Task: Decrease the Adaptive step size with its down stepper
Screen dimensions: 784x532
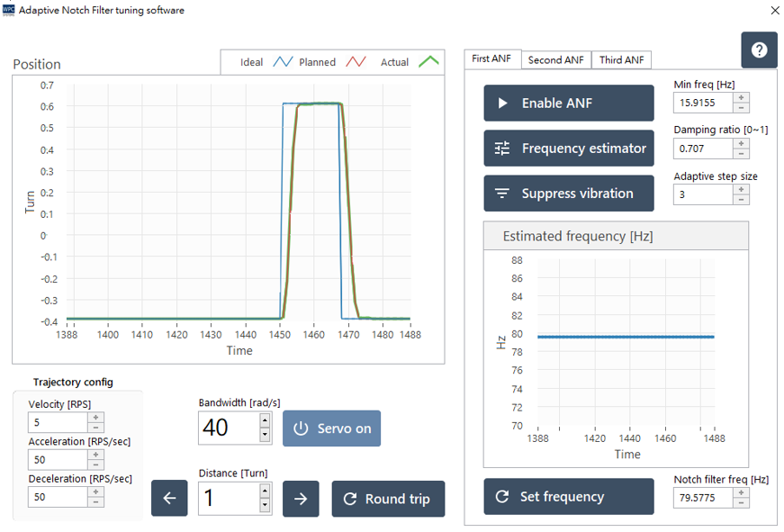Action: 740,197
